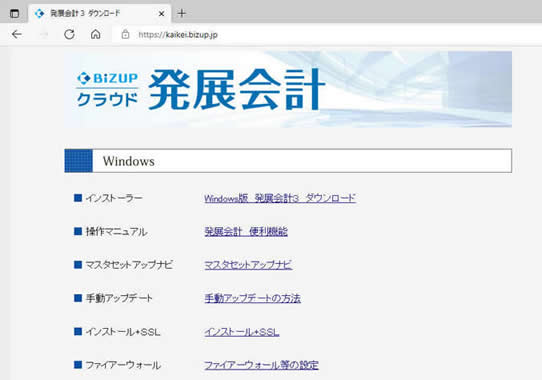Open the 発展会計 便利機能 link
This screenshot has width=542, height=380.
[x=246, y=232]
